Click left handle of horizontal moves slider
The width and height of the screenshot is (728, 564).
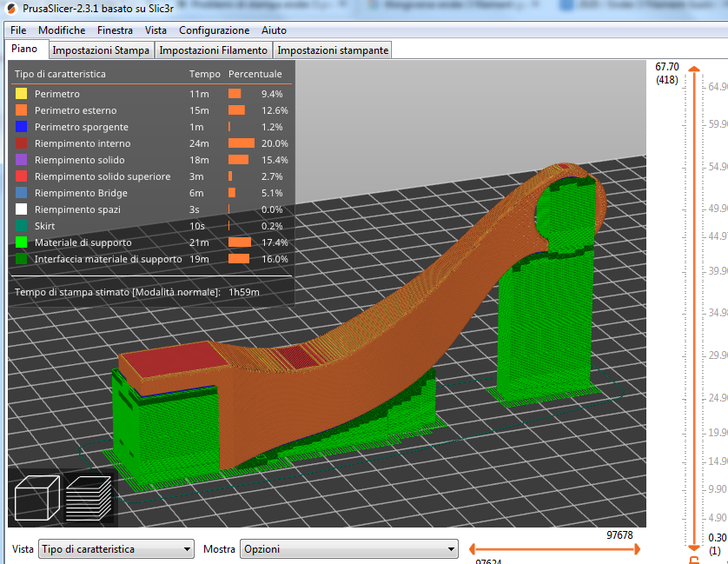pyautogui.click(x=473, y=549)
